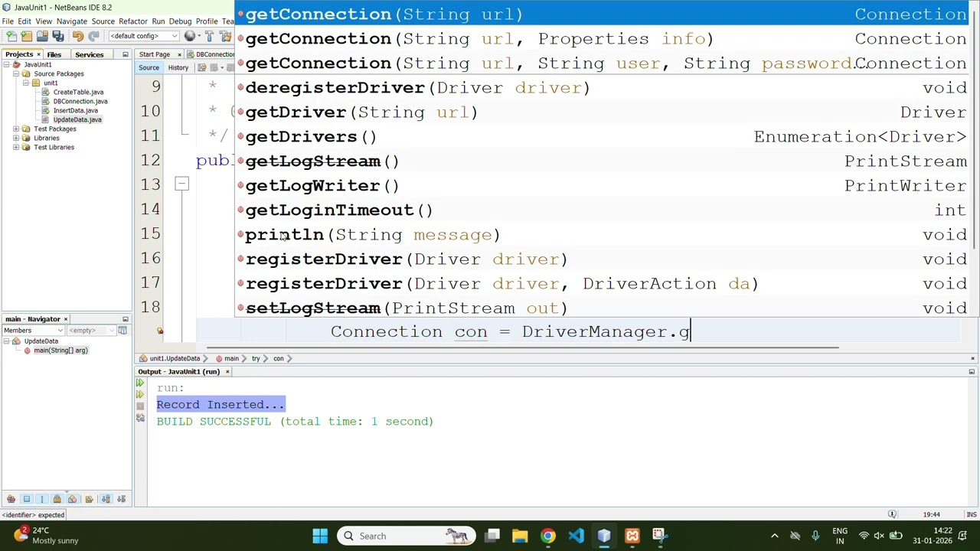Collapse the Source Packages node
Viewport: 980px width, 551px height.
click(16, 73)
